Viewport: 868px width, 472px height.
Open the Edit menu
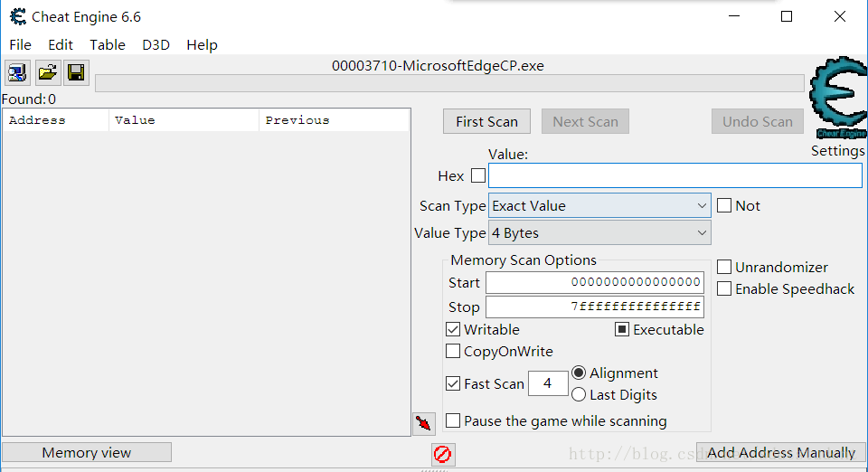click(x=61, y=45)
